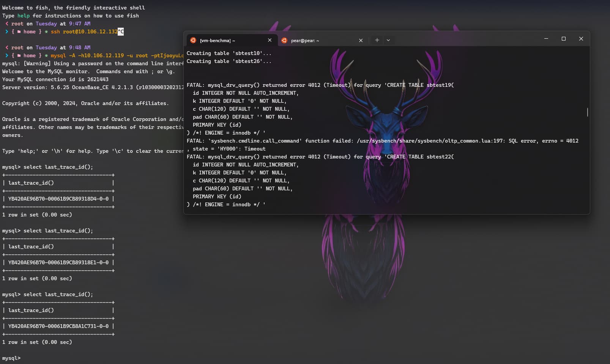Close the pear@pear tab
Image resolution: width=610 pixels, height=364 pixels.
361,40
